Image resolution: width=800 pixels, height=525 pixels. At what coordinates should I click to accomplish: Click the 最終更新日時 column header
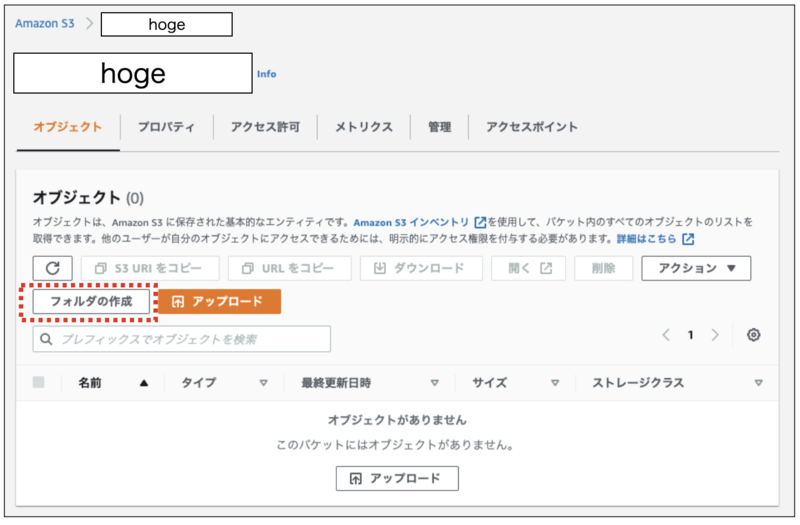click(x=336, y=383)
